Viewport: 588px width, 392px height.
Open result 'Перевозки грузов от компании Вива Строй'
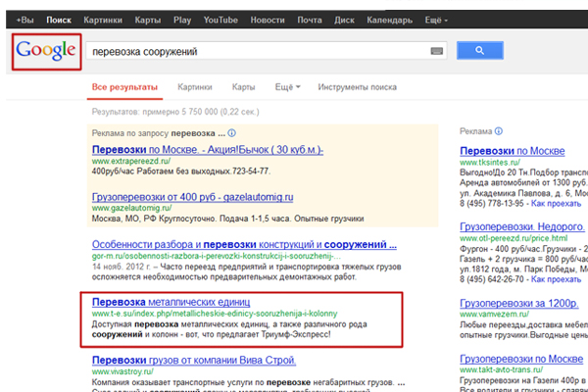(194, 360)
